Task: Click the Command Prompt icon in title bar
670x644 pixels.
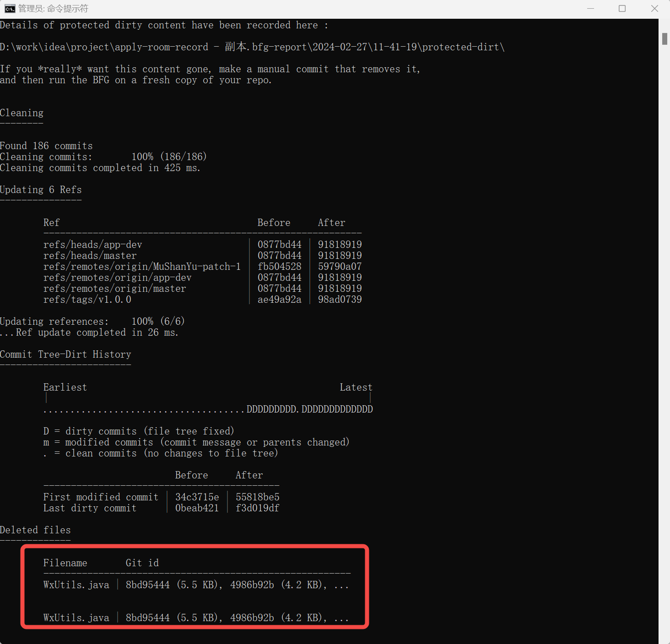Action: coord(10,9)
